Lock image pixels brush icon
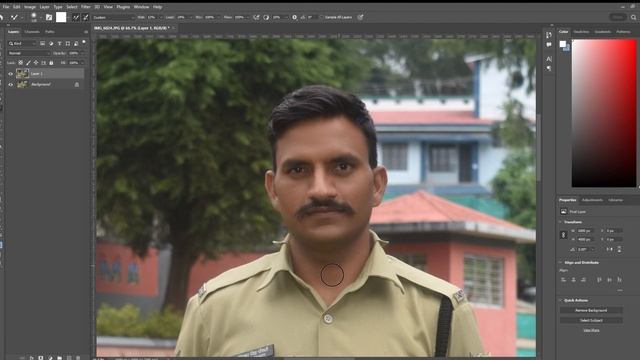Viewport: 640px width, 360px height. click(x=28, y=63)
